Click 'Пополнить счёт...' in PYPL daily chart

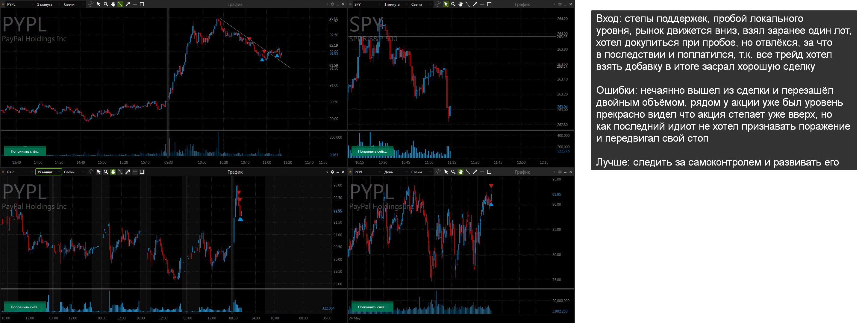pyautogui.click(x=372, y=307)
